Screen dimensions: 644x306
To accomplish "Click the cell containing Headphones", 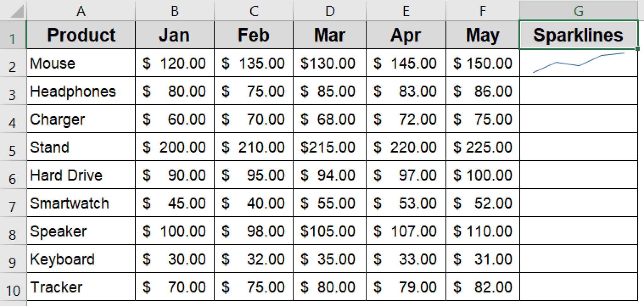I will pyautogui.click(x=81, y=91).
